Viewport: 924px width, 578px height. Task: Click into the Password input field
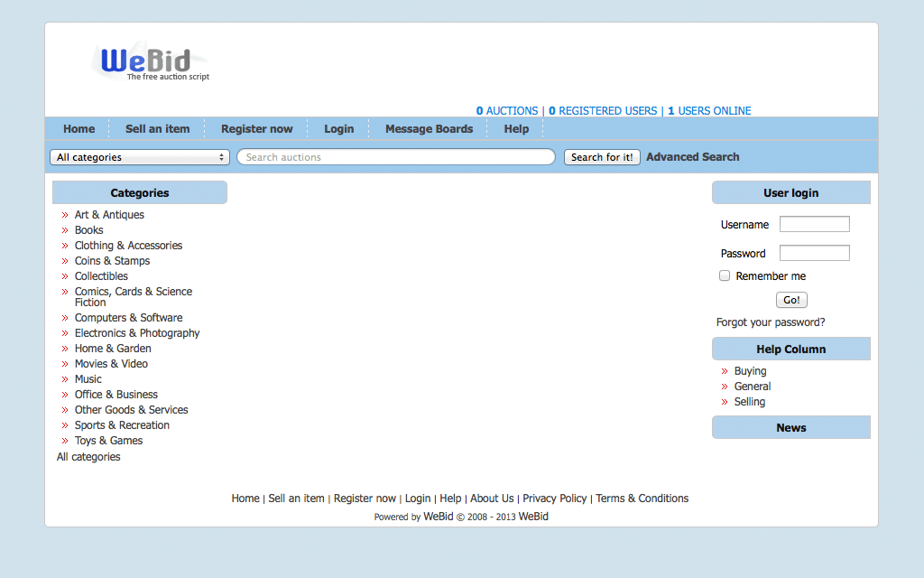814,253
